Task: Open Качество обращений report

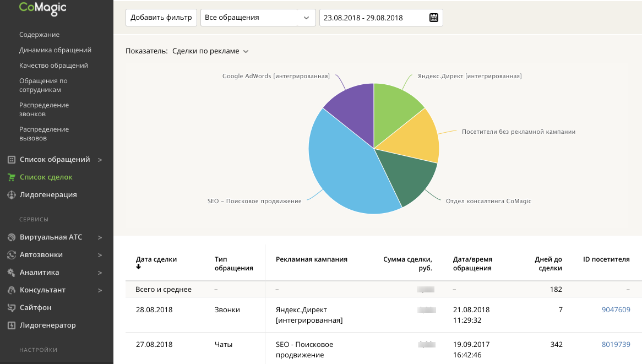Action: tap(53, 66)
